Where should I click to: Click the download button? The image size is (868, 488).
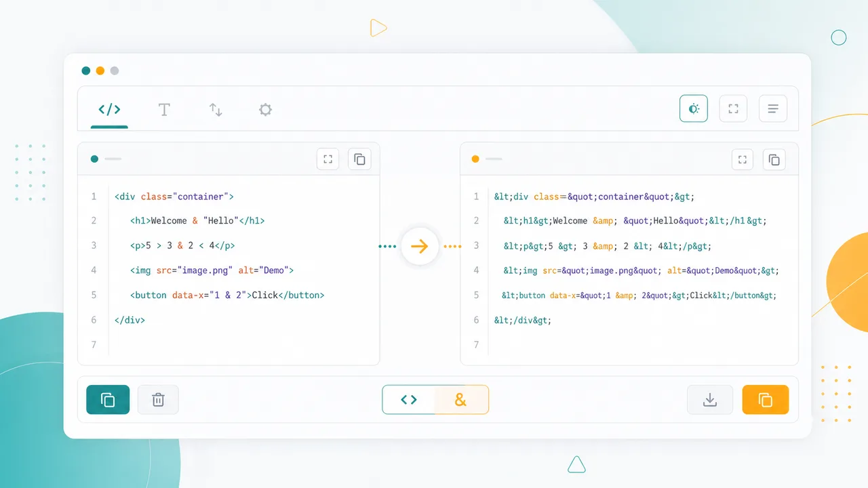pos(710,400)
